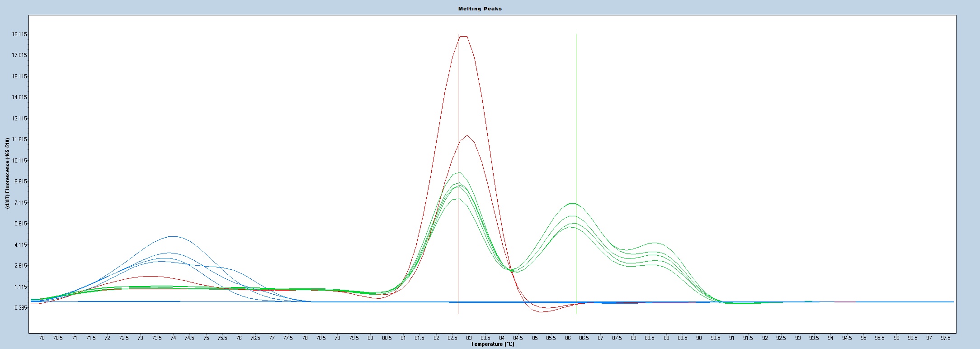Viewport: 980px width, 349px height.
Task: Click the top green peak near 86 °C
Action: [572, 204]
